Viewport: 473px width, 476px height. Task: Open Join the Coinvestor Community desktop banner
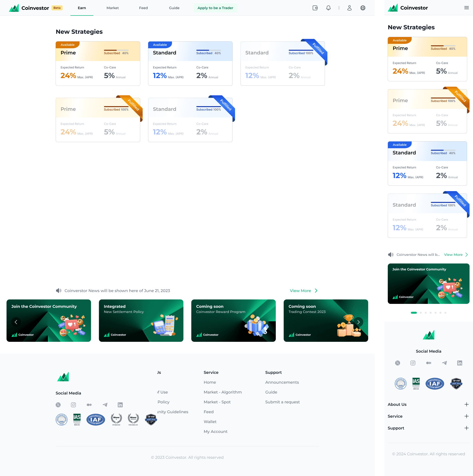click(49, 321)
